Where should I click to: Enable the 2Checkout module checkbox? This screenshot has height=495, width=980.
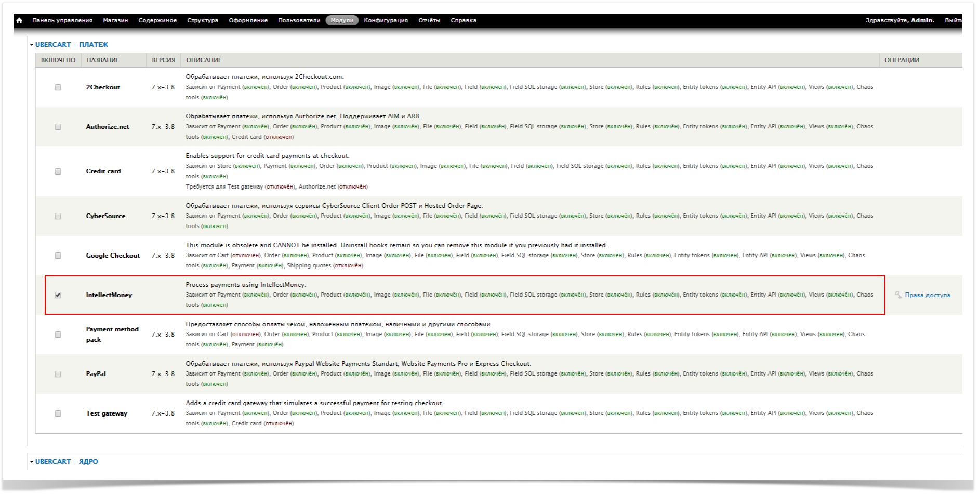point(58,87)
